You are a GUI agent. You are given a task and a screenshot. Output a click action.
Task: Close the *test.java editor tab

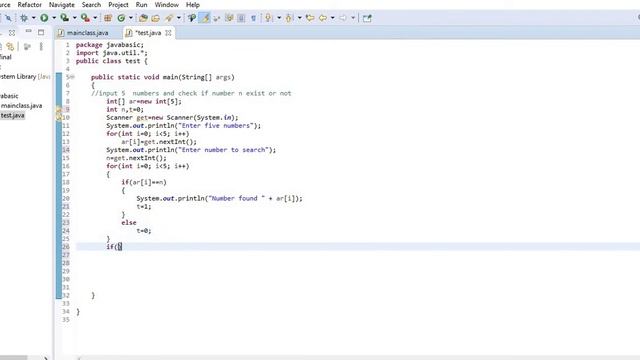[x=168, y=33]
